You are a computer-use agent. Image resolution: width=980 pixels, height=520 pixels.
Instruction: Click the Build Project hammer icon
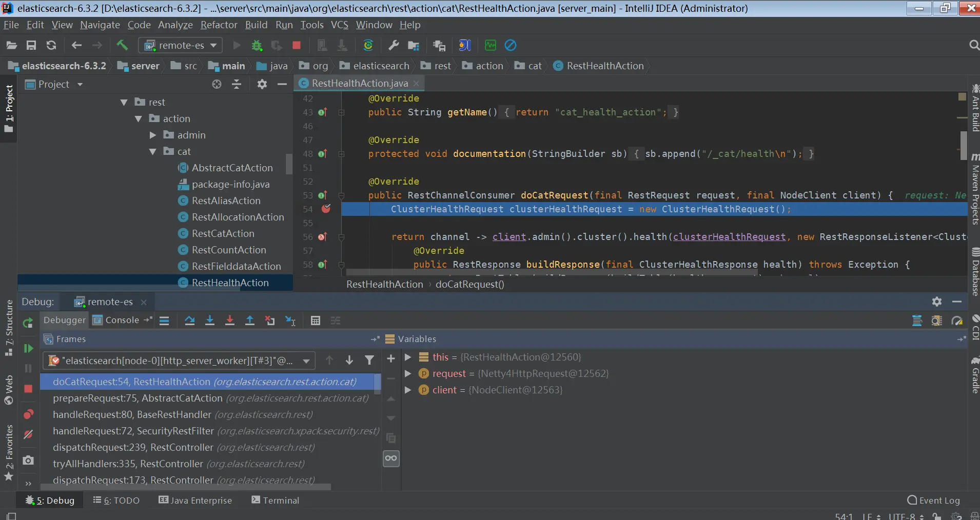(122, 45)
